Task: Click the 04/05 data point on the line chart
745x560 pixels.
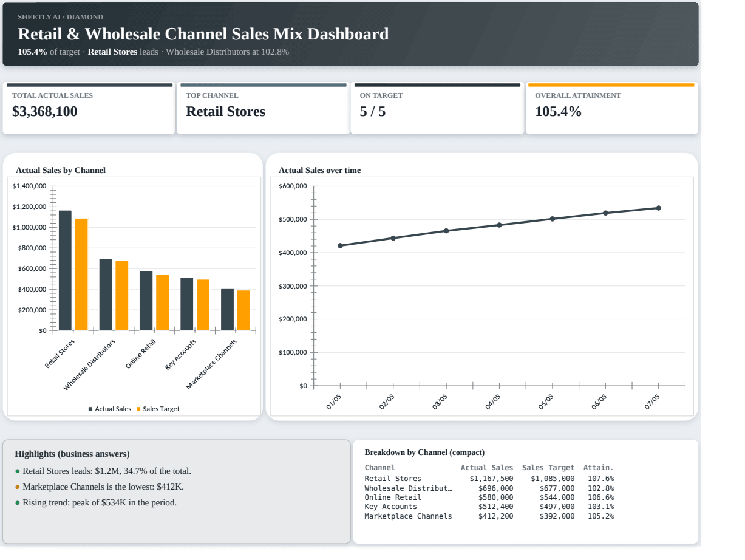Action: (x=499, y=225)
